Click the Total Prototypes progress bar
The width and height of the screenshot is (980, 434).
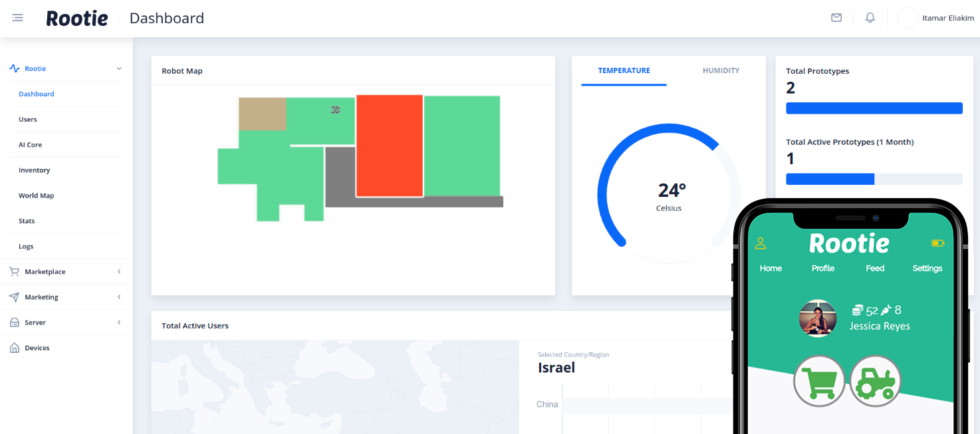[x=874, y=108]
